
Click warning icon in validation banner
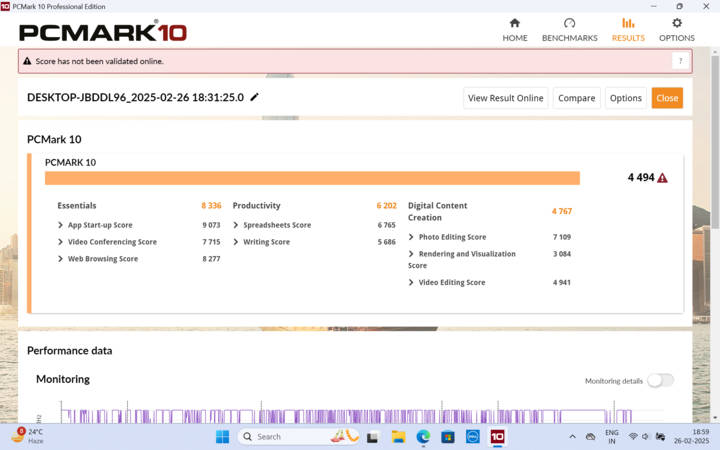[x=27, y=61]
